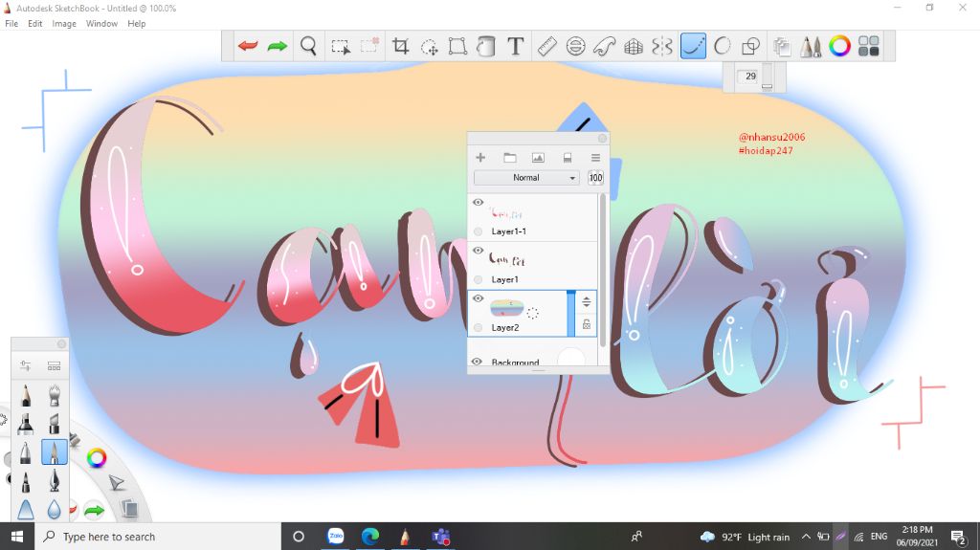Select the Marker brush in brush palette
The image size is (980, 550).
pos(26,424)
